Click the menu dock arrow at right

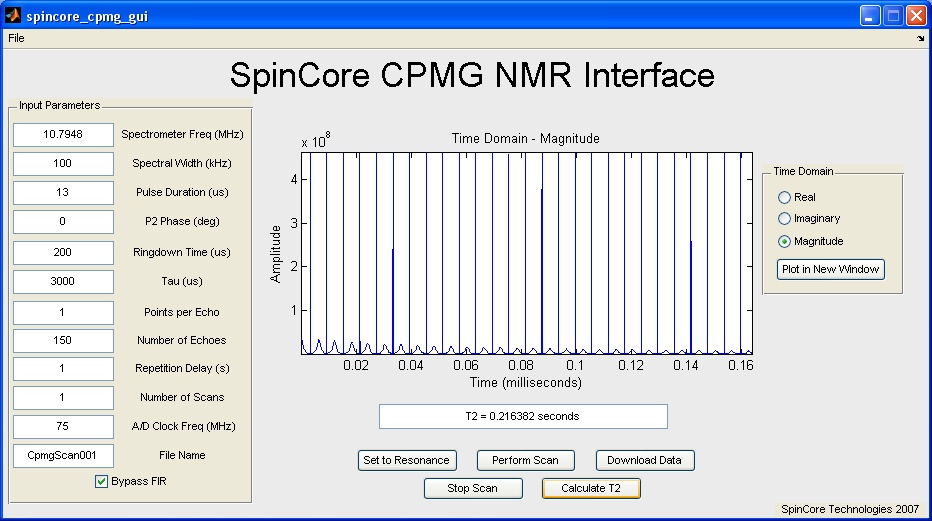point(921,38)
